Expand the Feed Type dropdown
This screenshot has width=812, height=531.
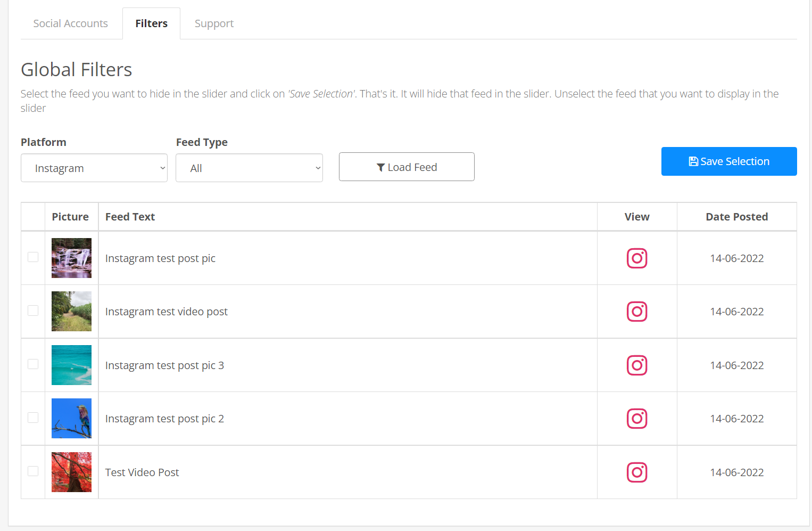click(x=249, y=168)
